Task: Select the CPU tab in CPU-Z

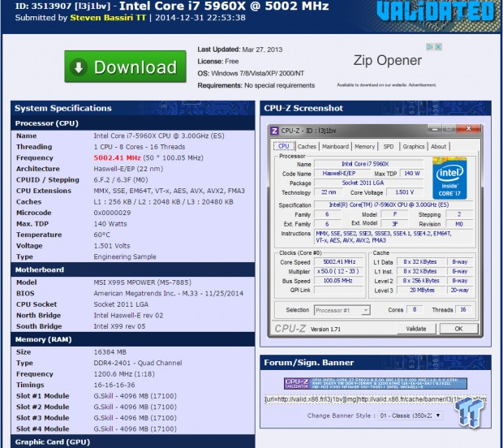Action: [284, 146]
